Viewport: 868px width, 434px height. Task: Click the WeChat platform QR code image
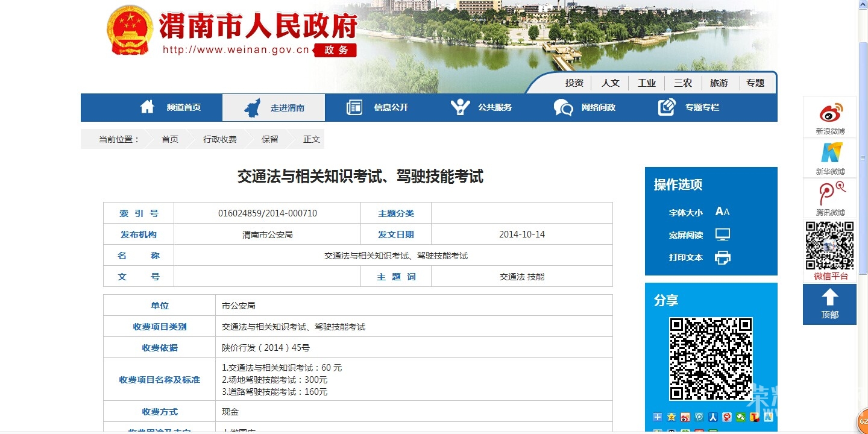(x=829, y=246)
